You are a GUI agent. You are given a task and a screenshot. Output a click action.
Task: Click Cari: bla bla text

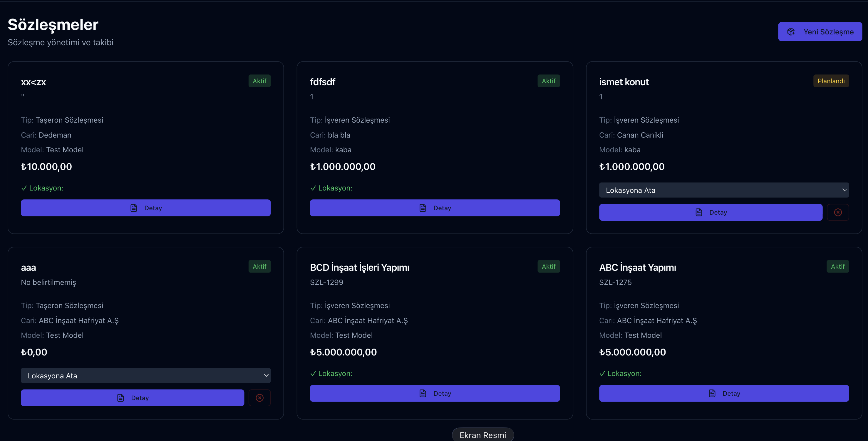pyautogui.click(x=330, y=135)
